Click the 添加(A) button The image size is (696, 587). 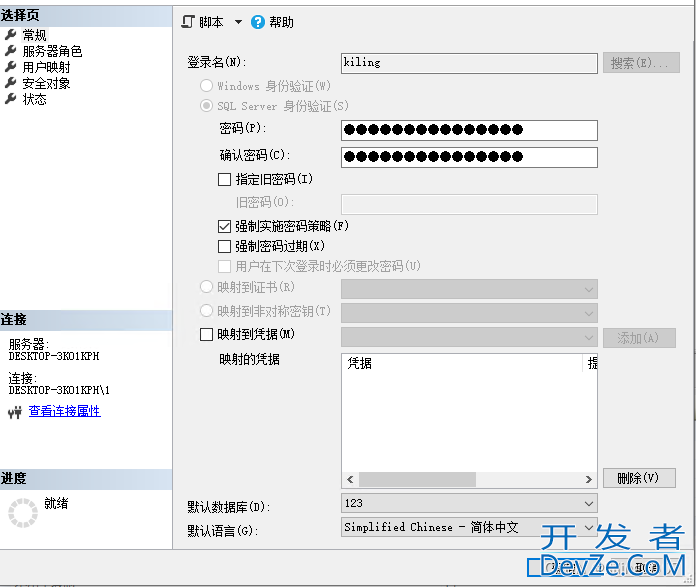pyautogui.click(x=639, y=338)
